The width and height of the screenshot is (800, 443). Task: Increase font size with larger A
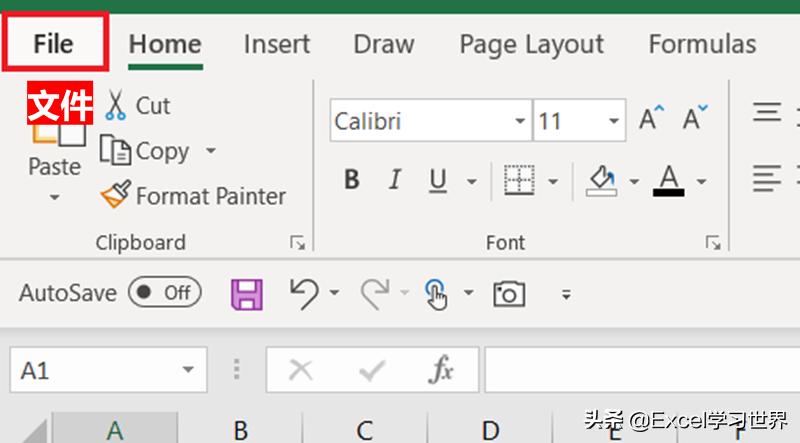tap(651, 120)
